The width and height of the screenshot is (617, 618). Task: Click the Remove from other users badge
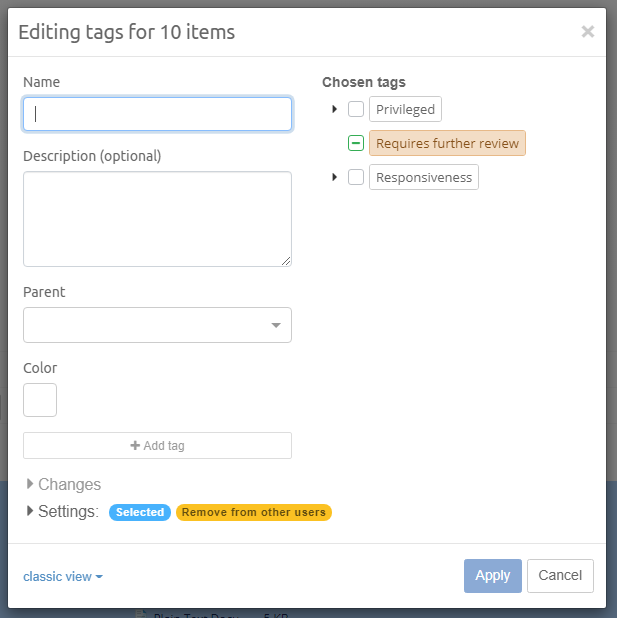click(254, 512)
